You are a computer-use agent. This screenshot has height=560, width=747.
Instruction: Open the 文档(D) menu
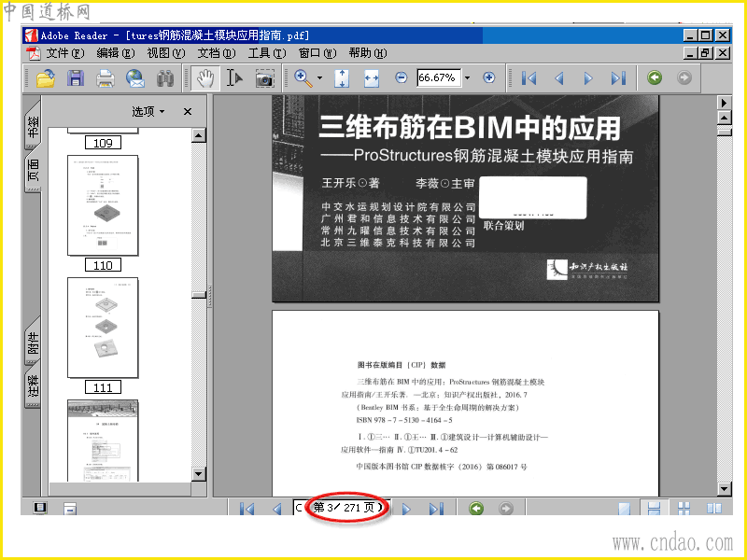click(217, 53)
